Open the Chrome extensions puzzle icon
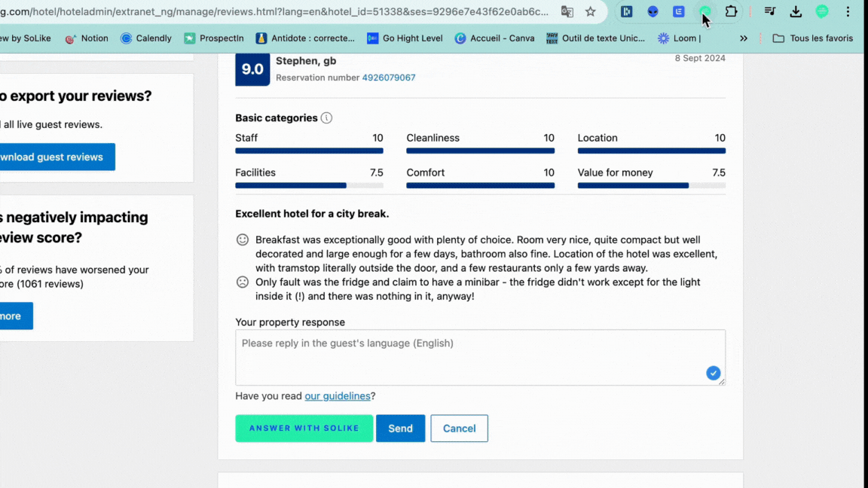The width and height of the screenshot is (868, 488). [731, 12]
